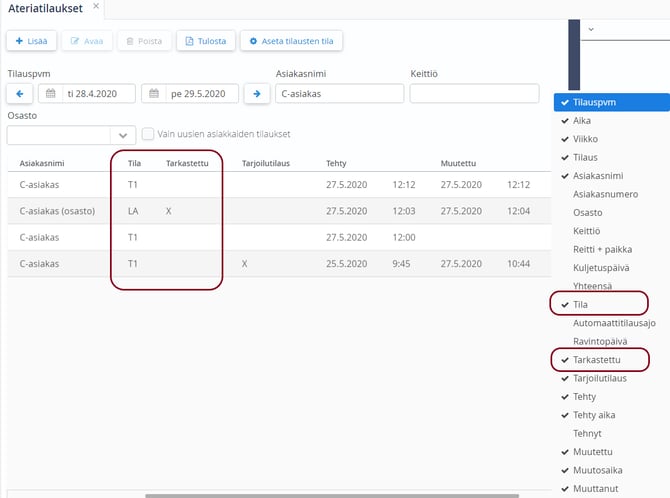This screenshot has height=498, width=670.
Task: Click the Poista delete button
Action: point(144,41)
